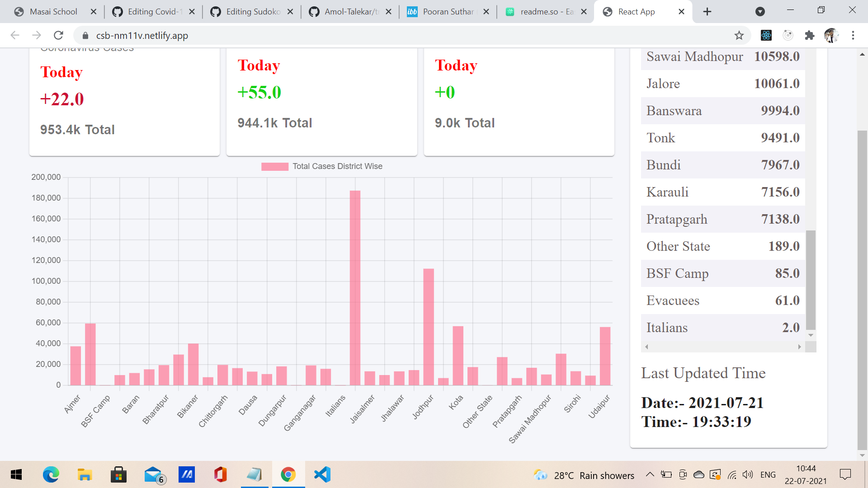Click table horizontal scroll right arrow
The height and width of the screenshot is (488, 868).
coord(799,347)
